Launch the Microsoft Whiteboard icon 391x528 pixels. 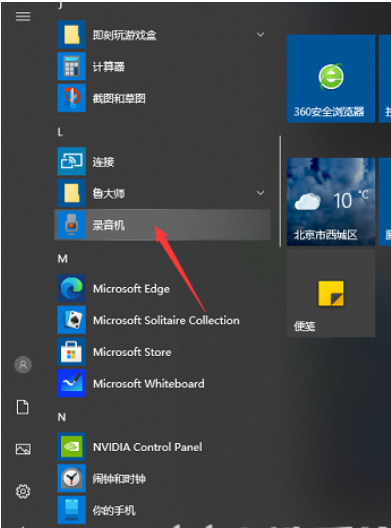(71, 383)
